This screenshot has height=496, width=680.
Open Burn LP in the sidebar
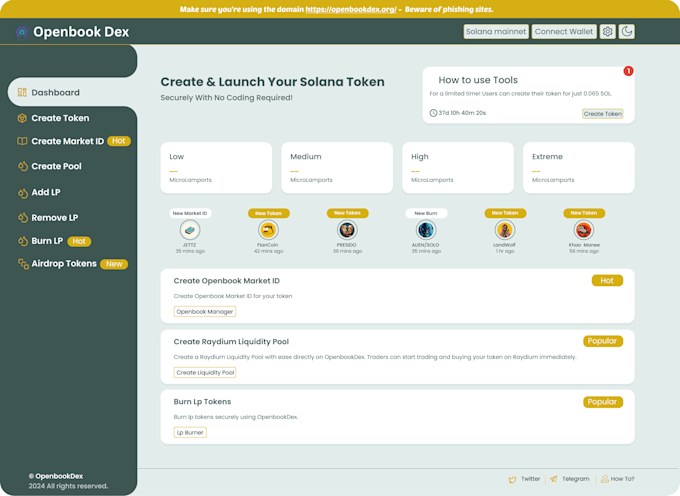[x=47, y=241]
